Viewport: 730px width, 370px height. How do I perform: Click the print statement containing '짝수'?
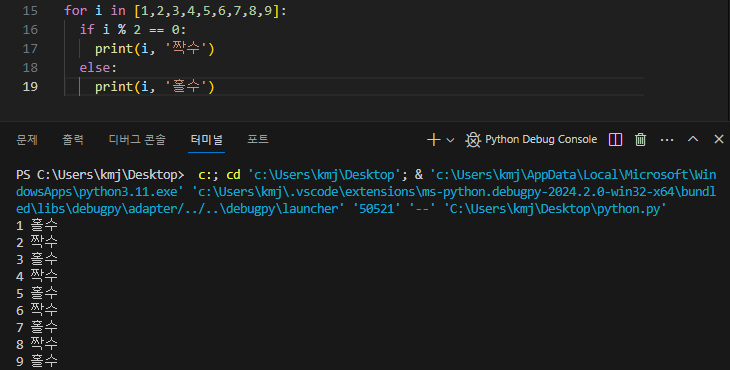(155, 48)
